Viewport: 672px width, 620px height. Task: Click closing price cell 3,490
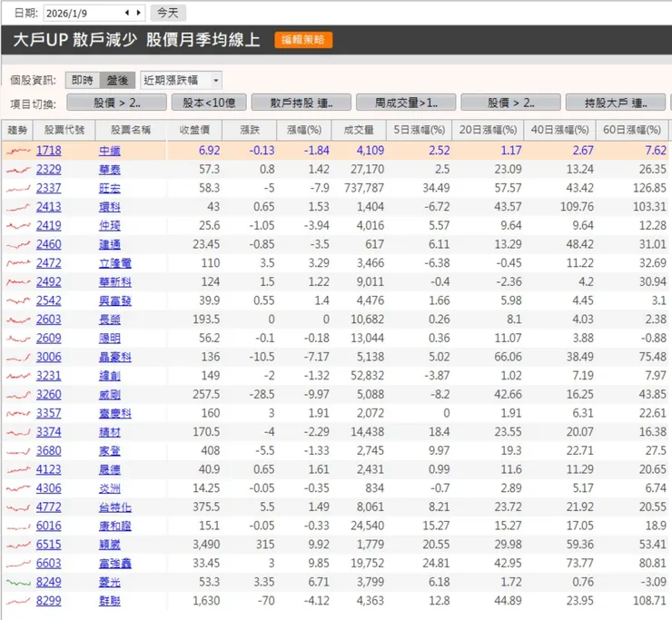pos(206,545)
